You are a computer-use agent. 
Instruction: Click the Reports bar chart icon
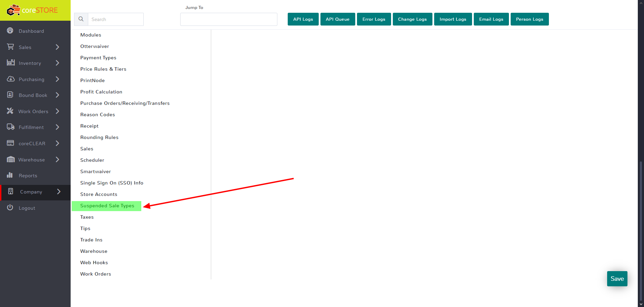click(10, 175)
